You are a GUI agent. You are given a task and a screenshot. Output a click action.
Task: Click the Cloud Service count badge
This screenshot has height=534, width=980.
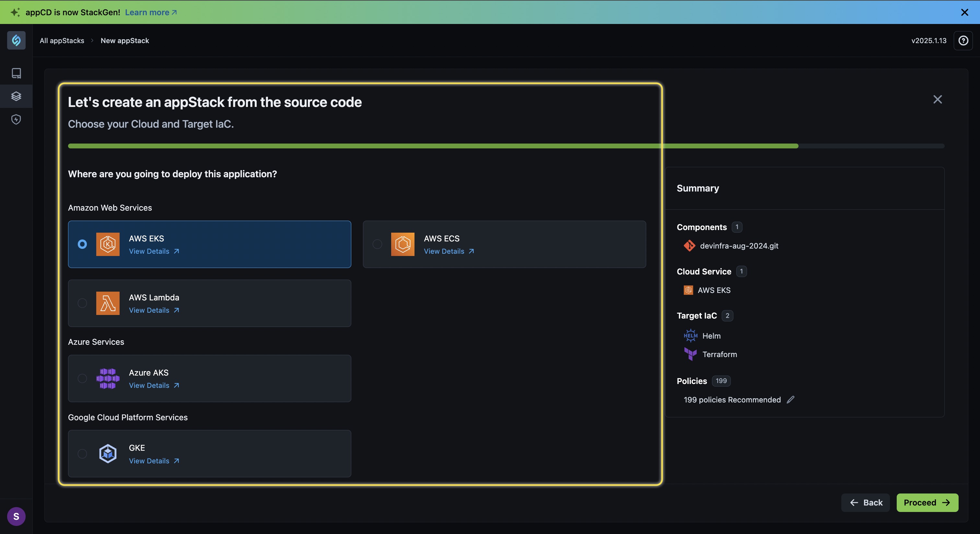pos(741,272)
